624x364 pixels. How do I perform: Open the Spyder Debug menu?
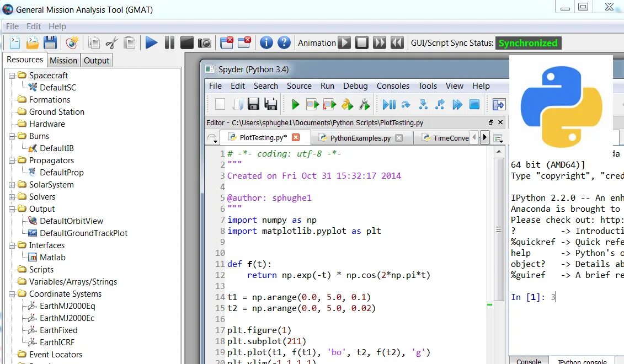tap(355, 86)
